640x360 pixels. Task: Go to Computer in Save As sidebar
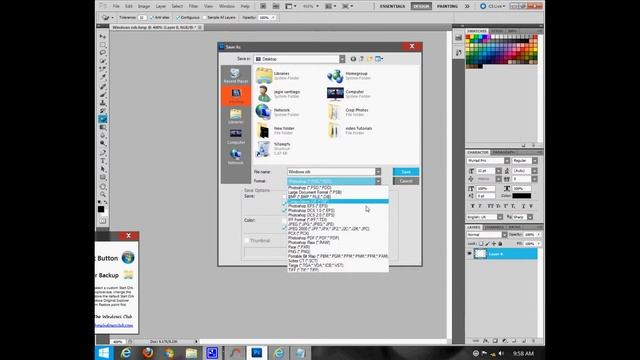[236, 137]
